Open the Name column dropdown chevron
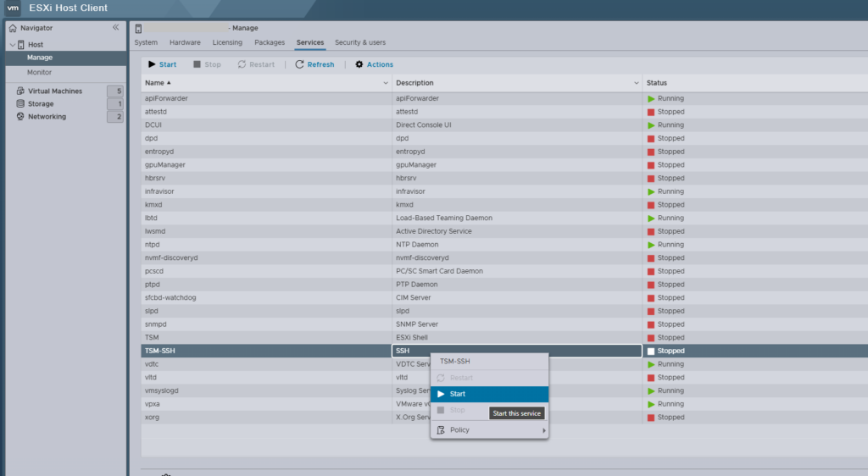This screenshot has height=476, width=868. click(386, 83)
